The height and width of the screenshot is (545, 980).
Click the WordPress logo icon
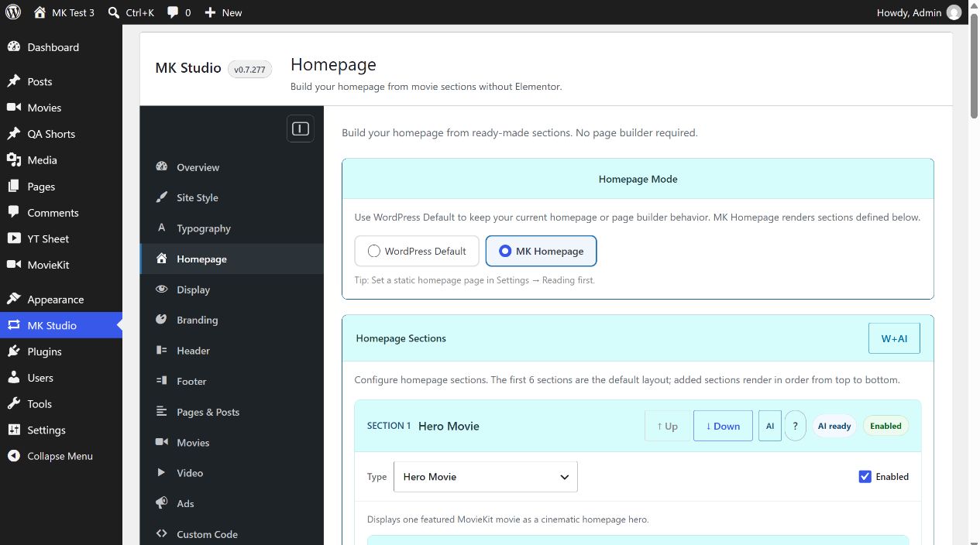13,12
